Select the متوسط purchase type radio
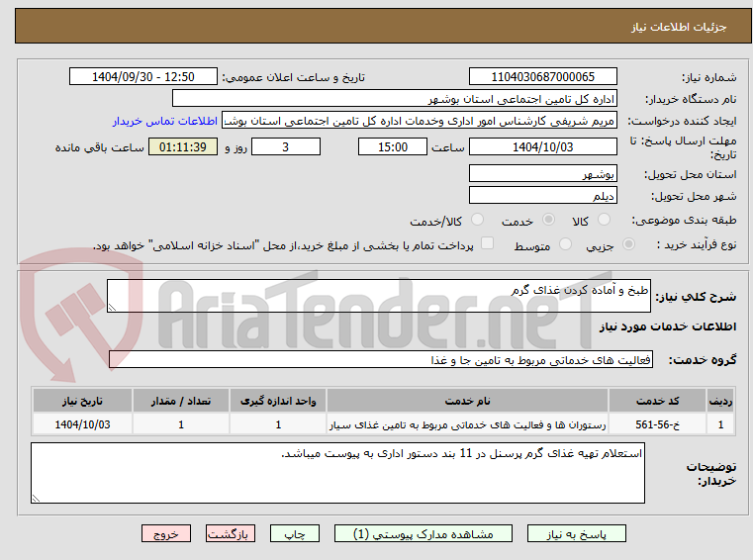The width and height of the screenshot is (753, 560). tap(565, 244)
